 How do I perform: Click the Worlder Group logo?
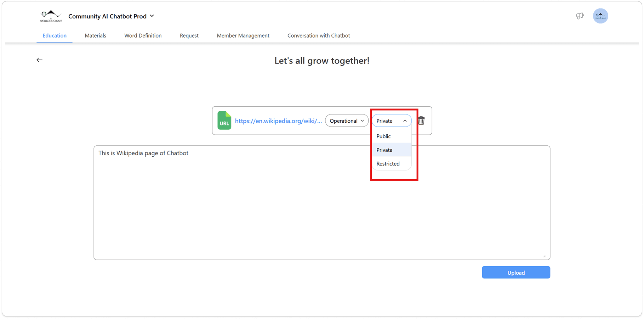[51, 16]
